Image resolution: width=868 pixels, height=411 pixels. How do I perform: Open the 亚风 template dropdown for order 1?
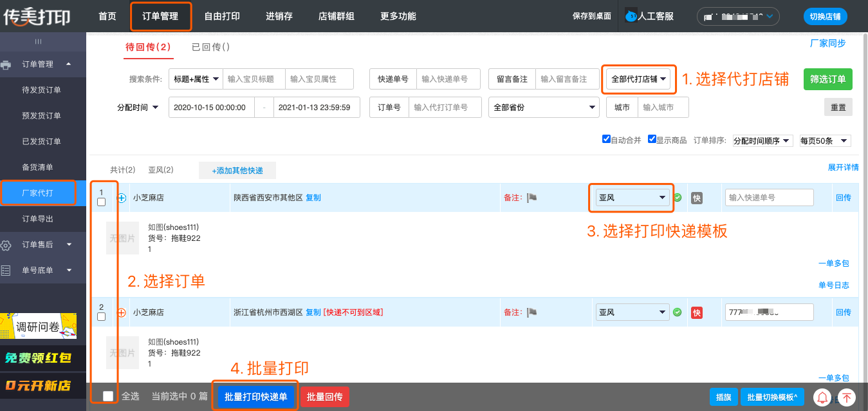pos(631,198)
